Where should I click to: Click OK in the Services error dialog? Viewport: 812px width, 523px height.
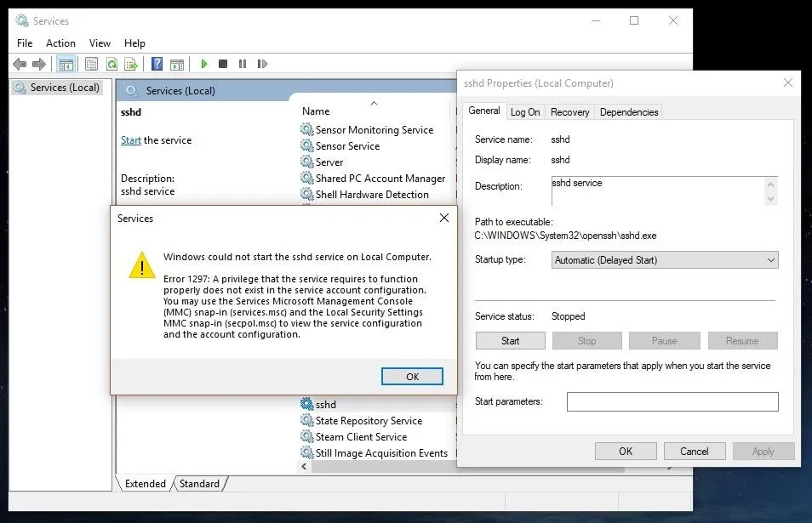pos(412,377)
